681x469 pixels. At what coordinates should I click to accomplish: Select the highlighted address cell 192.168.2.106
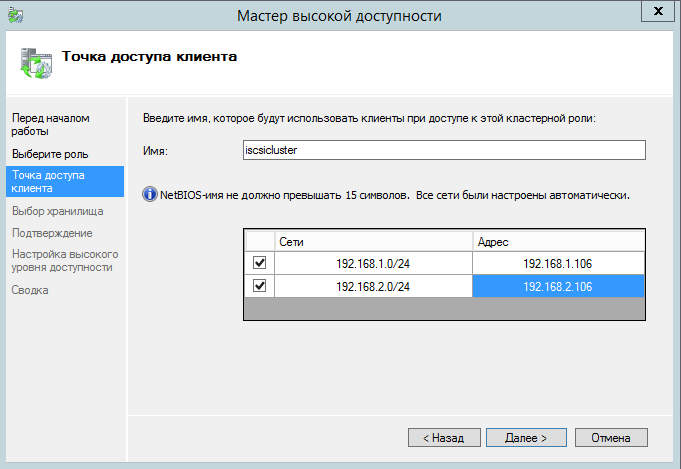pyautogui.click(x=557, y=286)
